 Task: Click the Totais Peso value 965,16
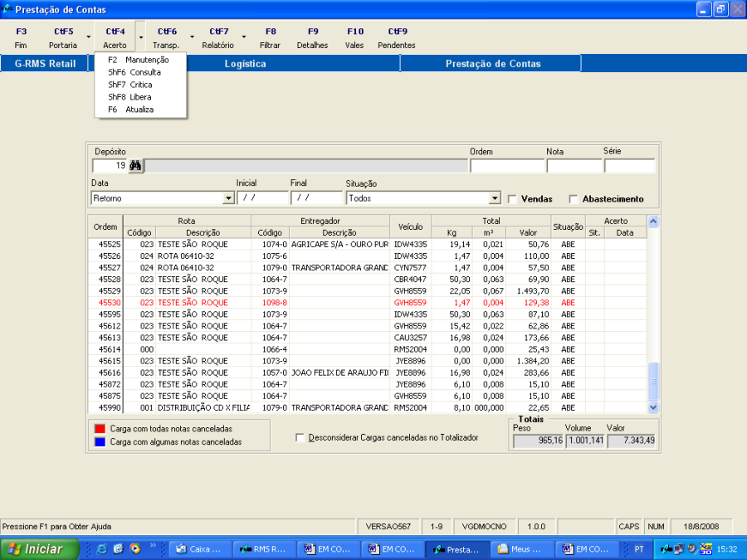tap(539, 441)
